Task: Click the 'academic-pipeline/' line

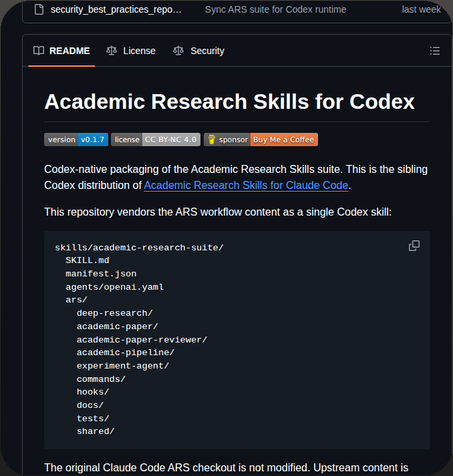Action: pos(126,352)
